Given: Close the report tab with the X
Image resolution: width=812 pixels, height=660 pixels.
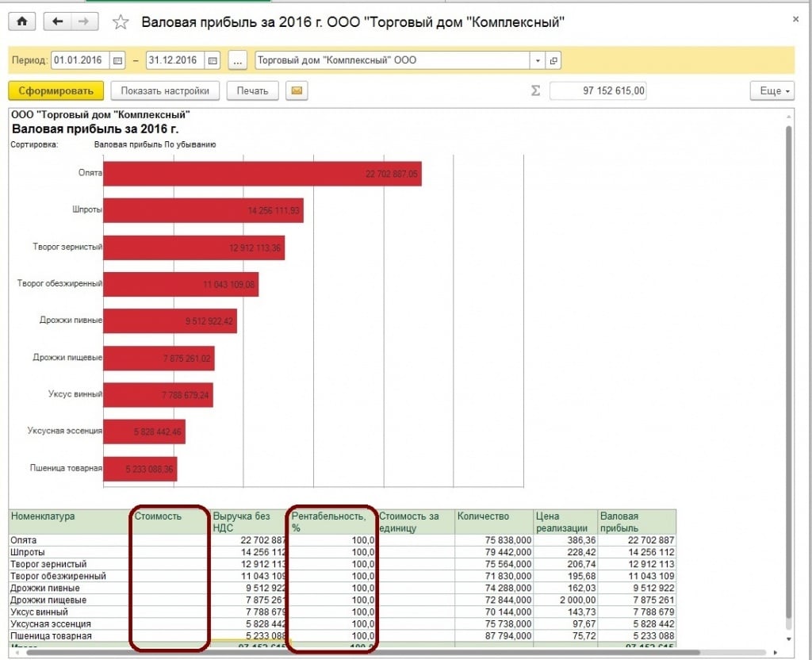Looking at the screenshot, I should tap(795, 17).
